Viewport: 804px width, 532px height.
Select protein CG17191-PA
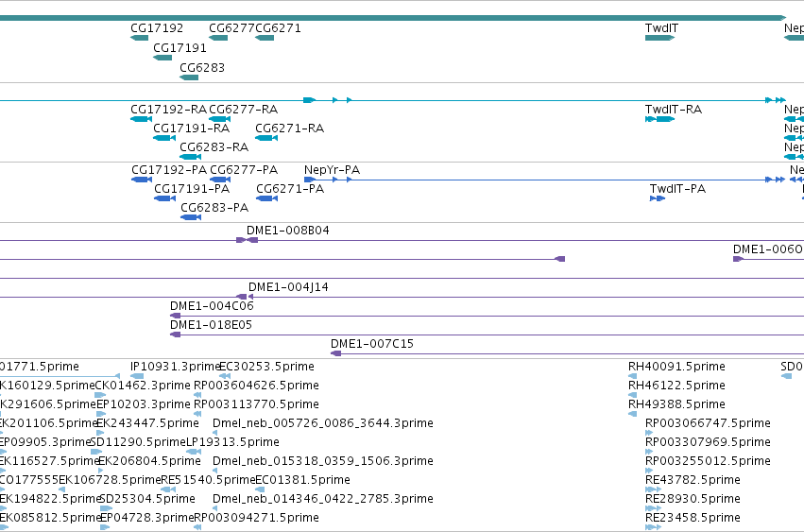click(x=192, y=189)
